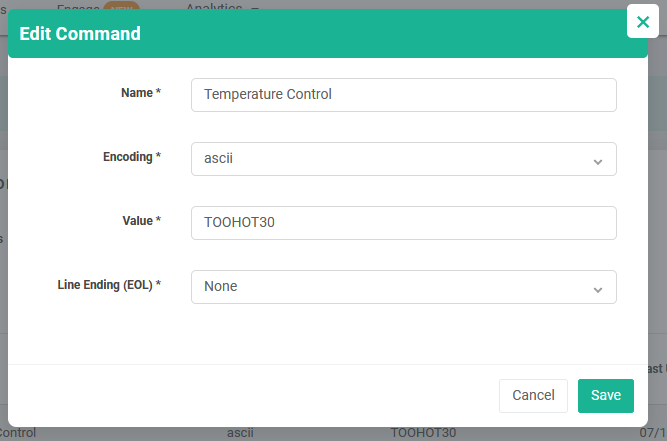
Task: Click the Encoding field label
Action: [131, 157]
